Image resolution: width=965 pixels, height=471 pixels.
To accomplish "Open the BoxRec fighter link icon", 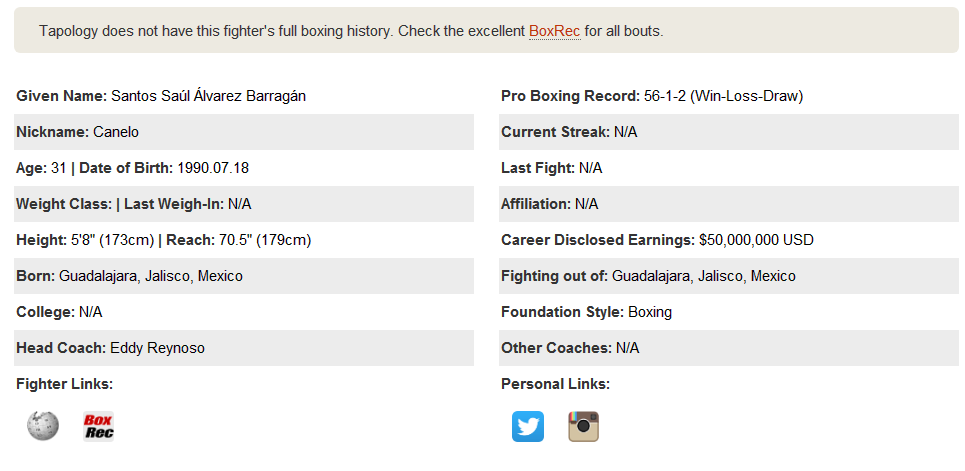I will [98, 427].
